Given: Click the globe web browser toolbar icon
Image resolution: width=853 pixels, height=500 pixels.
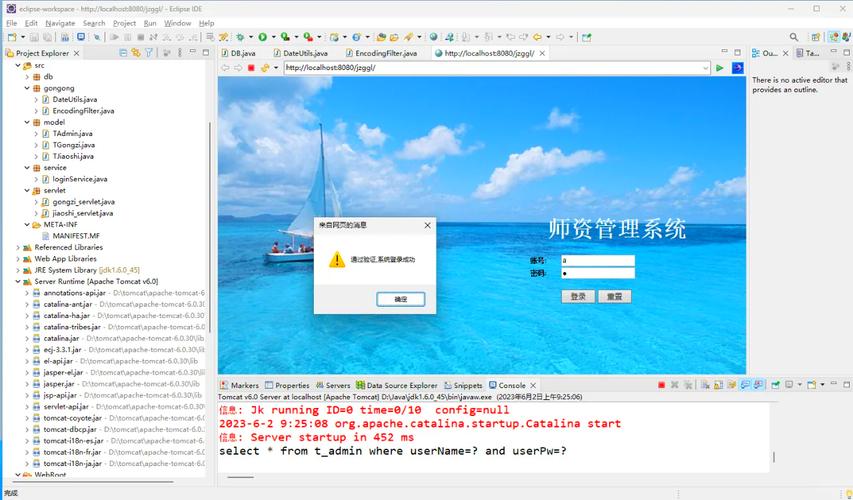Looking at the screenshot, I should [x=433, y=37].
